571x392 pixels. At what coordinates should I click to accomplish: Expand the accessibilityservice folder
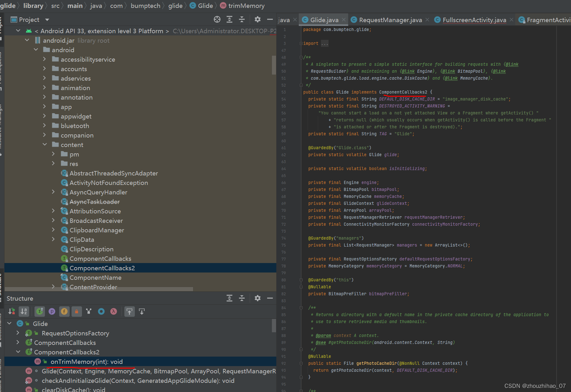(x=45, y=59)
